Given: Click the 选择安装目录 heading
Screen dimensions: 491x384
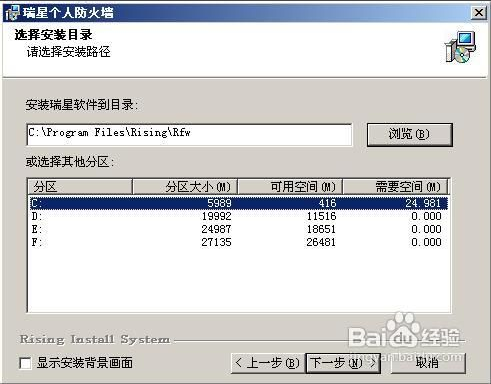Looking at the screenshot, I should (x=53, y=35).
